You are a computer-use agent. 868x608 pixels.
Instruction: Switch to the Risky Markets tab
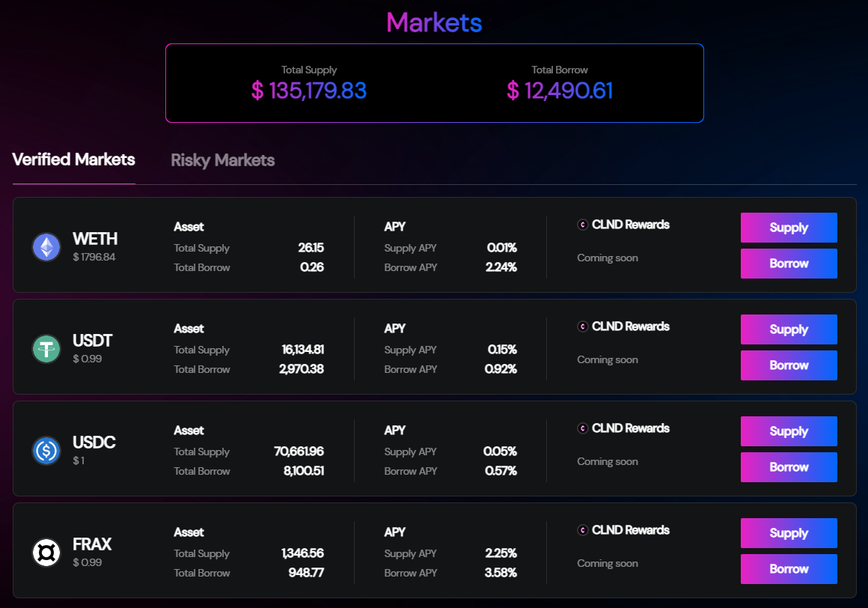click(222, 160)
